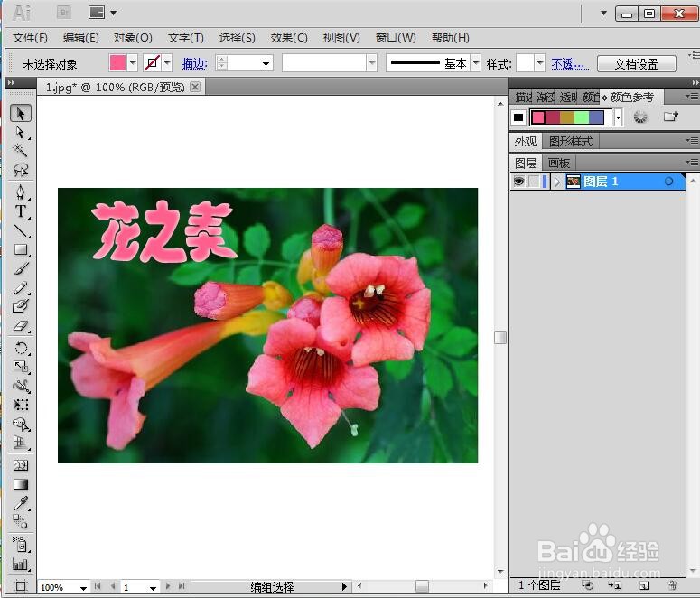This screenshot has width=700, height=598.
Task: Open the zoom level 100% dropdown
Action: point(83,588)
